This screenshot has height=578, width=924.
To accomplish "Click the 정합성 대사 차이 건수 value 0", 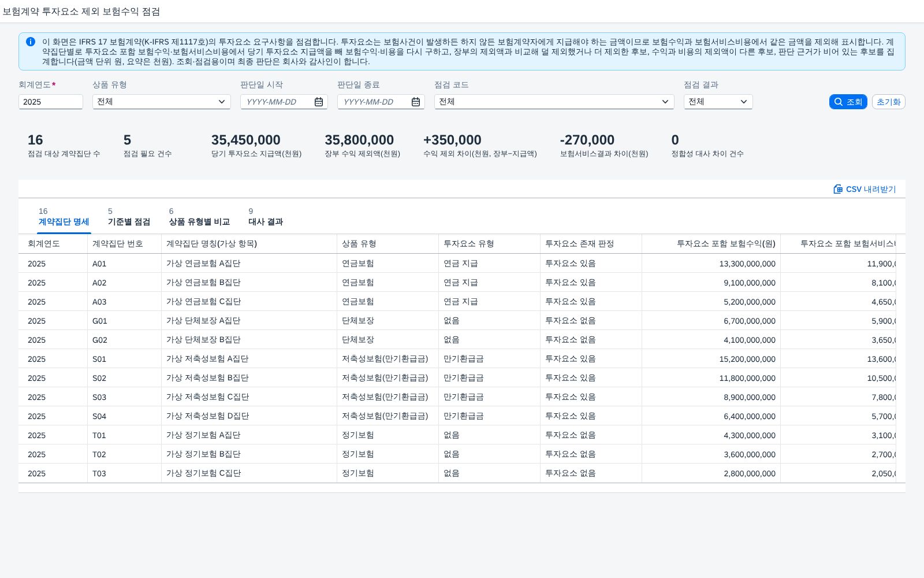I will coord(675,140).
